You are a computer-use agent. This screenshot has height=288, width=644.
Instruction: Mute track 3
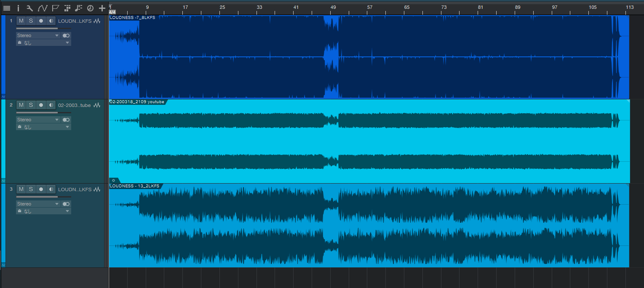point(21,189)
